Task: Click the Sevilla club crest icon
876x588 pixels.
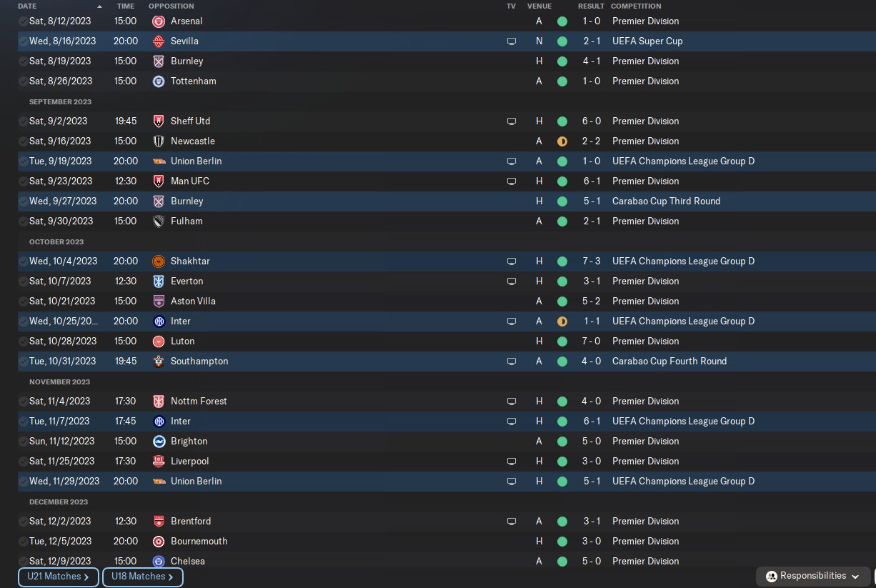Action: pyautogui.click(x=159, y=41)
